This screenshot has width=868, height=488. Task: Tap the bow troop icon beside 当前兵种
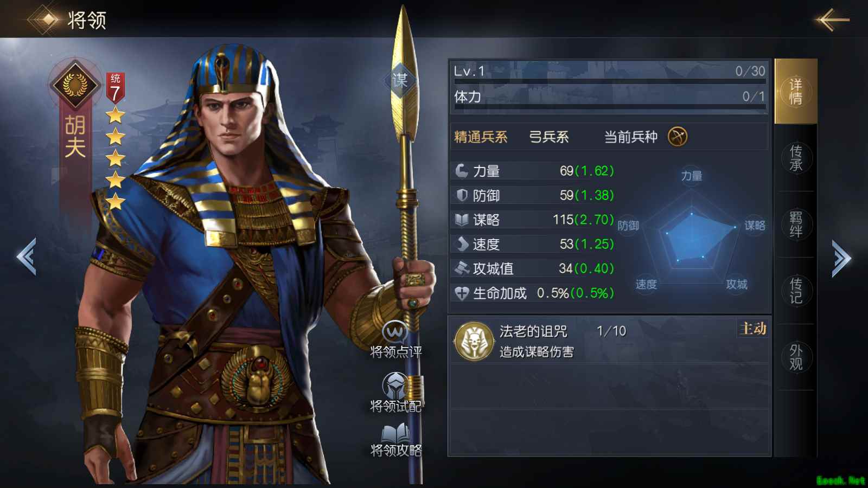click(x=678, y=137)
